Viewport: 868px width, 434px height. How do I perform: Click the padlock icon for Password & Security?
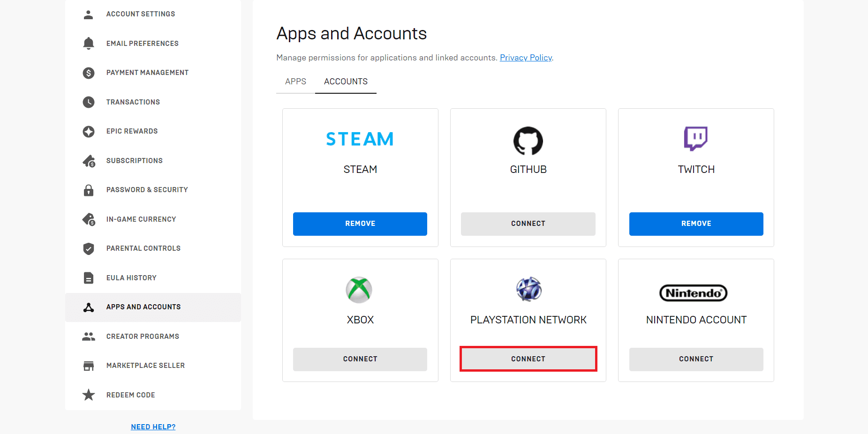click(x=88, y=190)
